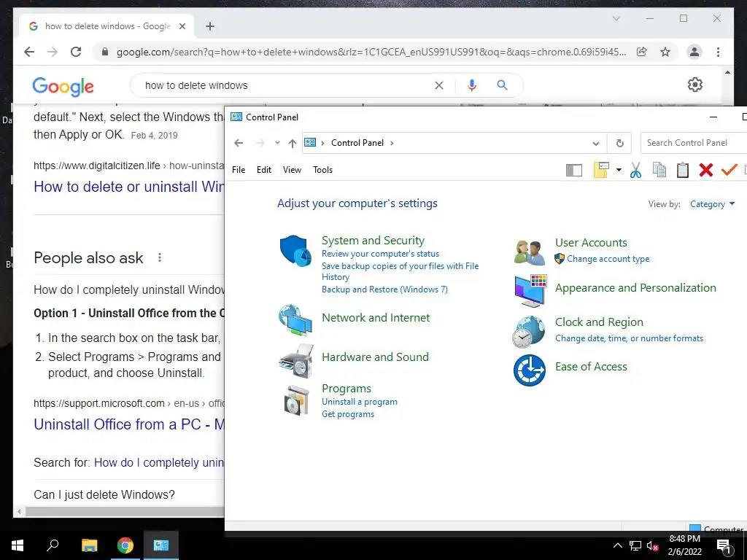Image resolution: width=747 pixels, height=560 pixels.
Task: Click the Appearance and Personalization monitor icon
Action: (x=530, y=290)
